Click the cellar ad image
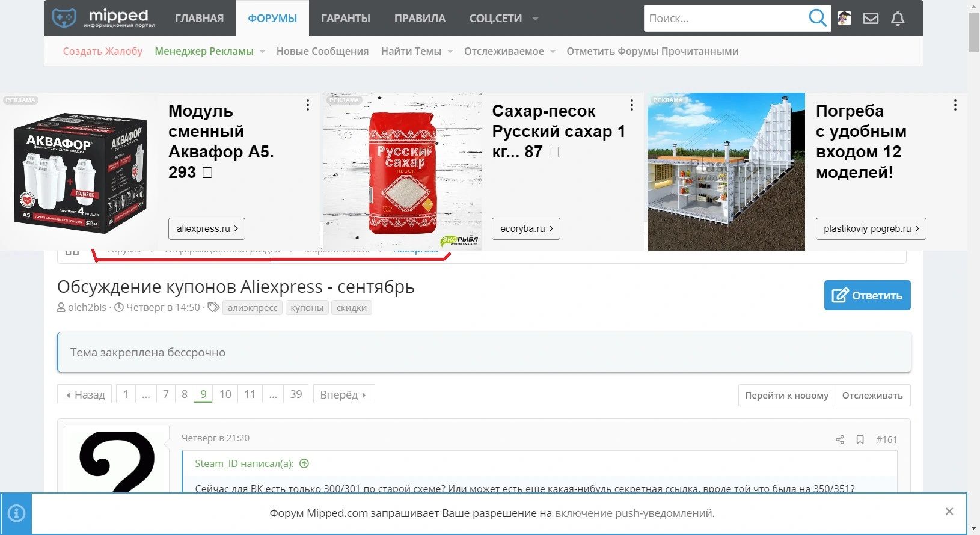 click(x=726, y=171)
